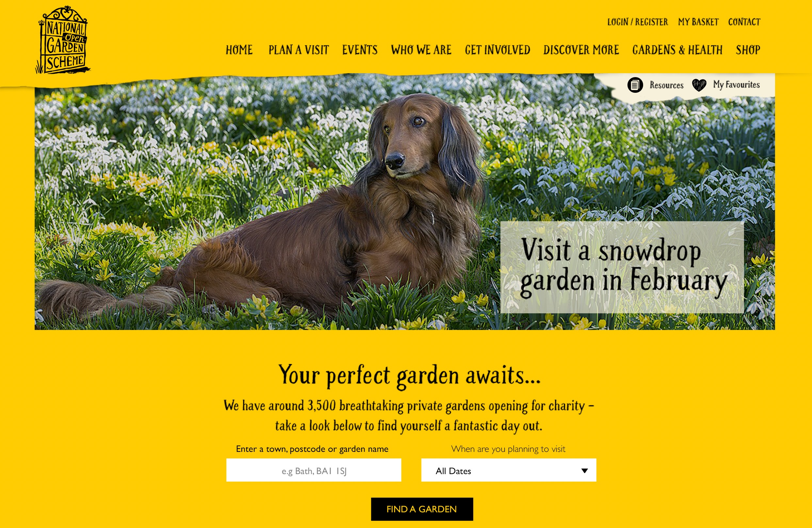
Task: Open the Get Involved menu
Action: pos(497,50)
